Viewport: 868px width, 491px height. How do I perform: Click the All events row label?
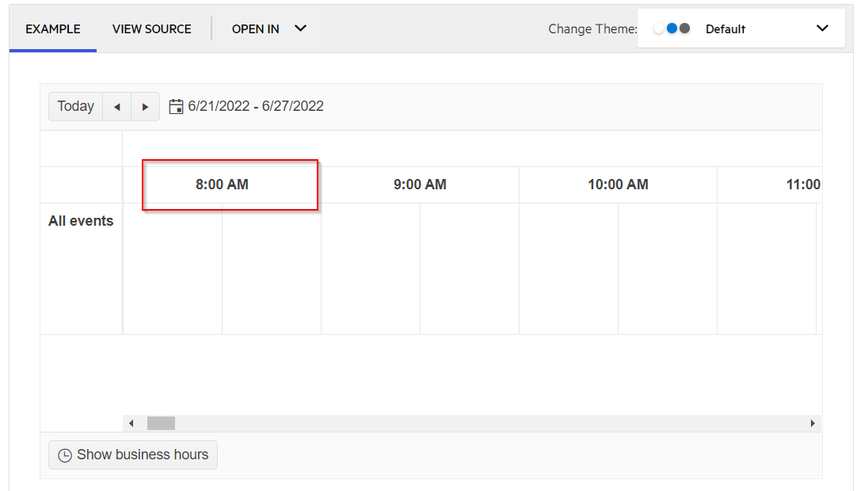tap(81, 221)
